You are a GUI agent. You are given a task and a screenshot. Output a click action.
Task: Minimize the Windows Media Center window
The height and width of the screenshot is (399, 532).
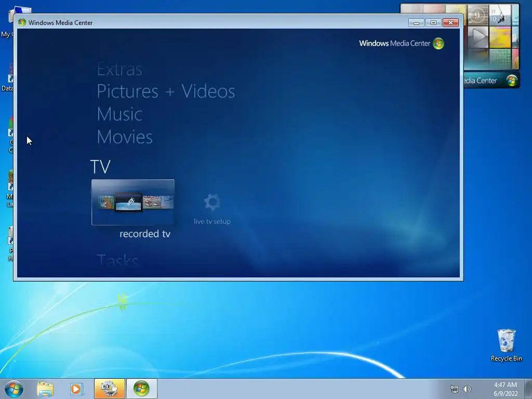416,23
